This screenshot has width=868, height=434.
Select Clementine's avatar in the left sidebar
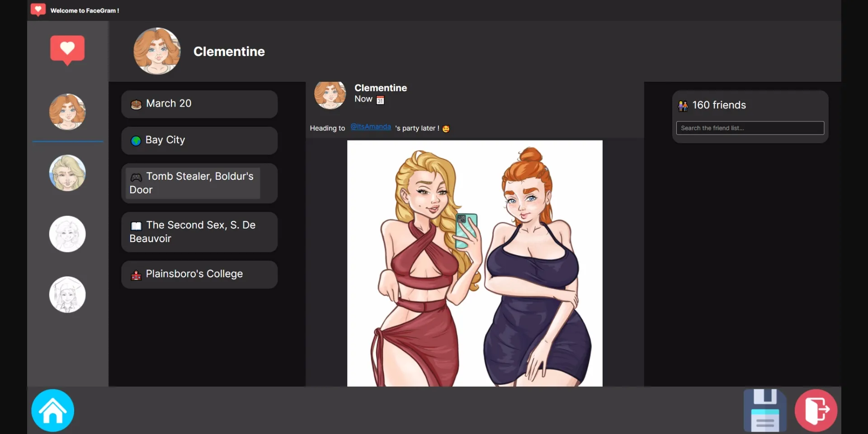click(x=67, y=112)
